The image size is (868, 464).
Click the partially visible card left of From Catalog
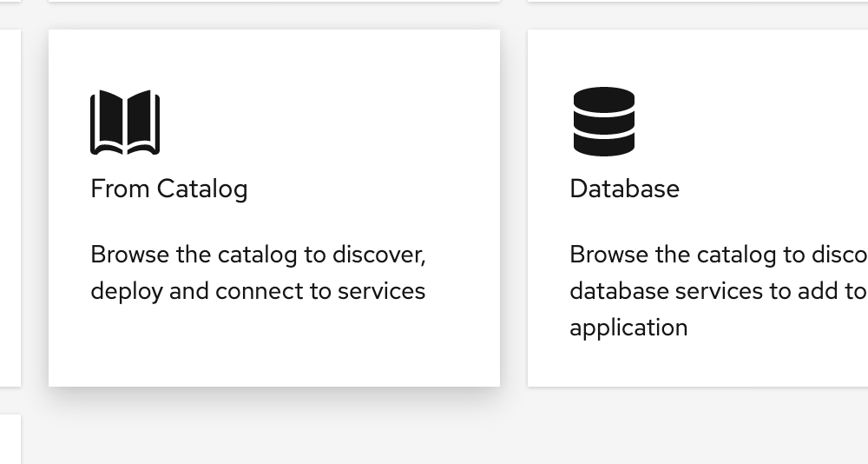pyautogui.click(x=10, y=208)
